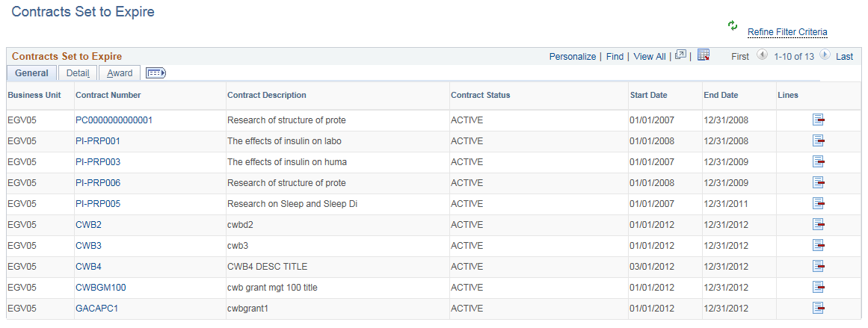Open contract number PI-PRP001 link
Viewport: 868px width, 328px height.
tap(98, 141)
